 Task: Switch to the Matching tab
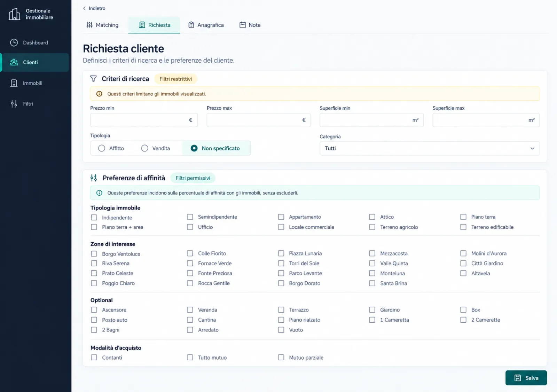102,25
